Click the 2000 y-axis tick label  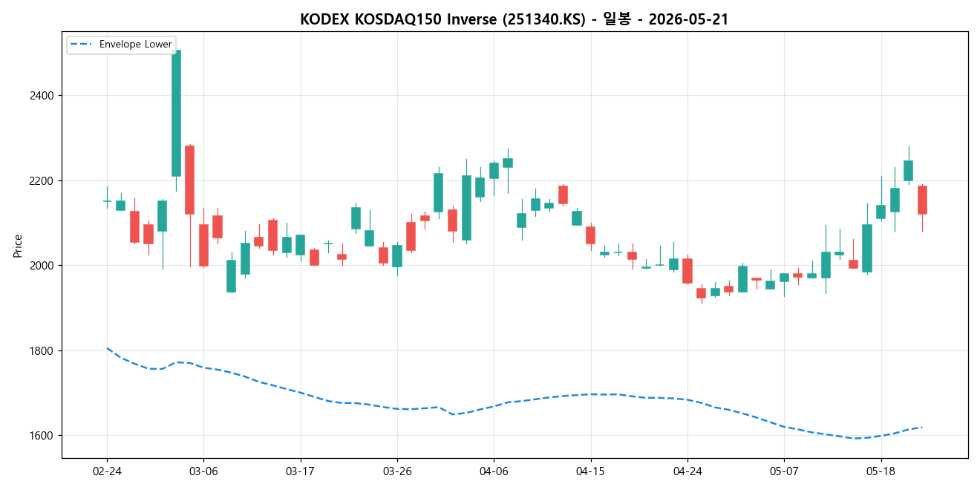tap(41, 266)
